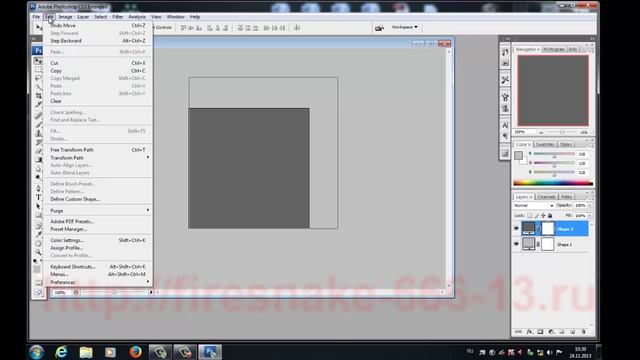Switch to the Histogram tab
The image size is (640, 360).
click(x=553, y=49)
